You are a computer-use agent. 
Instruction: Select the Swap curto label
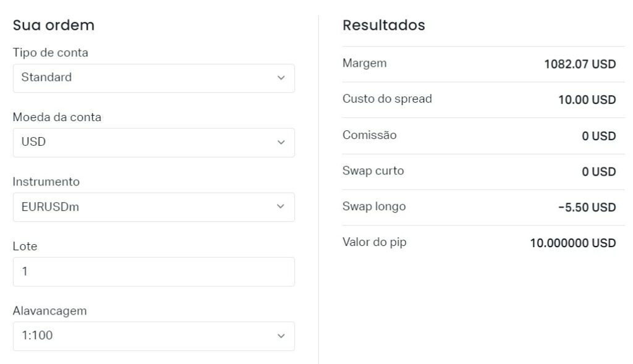(x=373, y=171)
